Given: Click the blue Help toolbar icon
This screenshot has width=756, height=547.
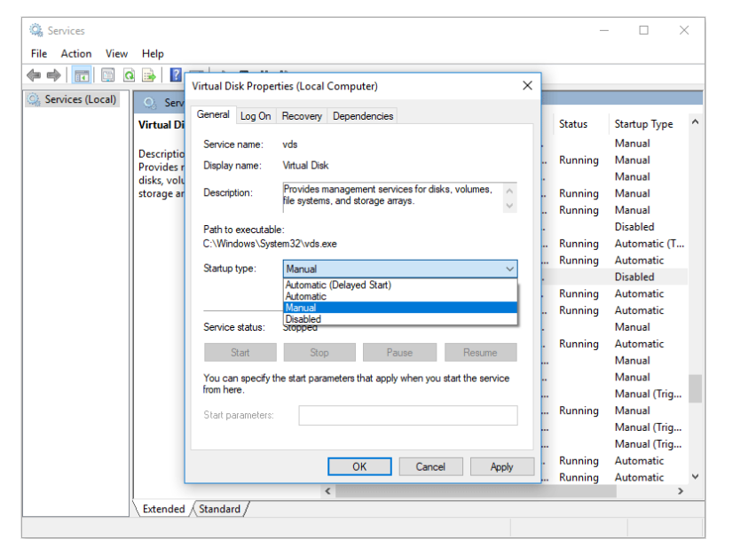Looking at the screenshot, I should (x=176, y=75).
